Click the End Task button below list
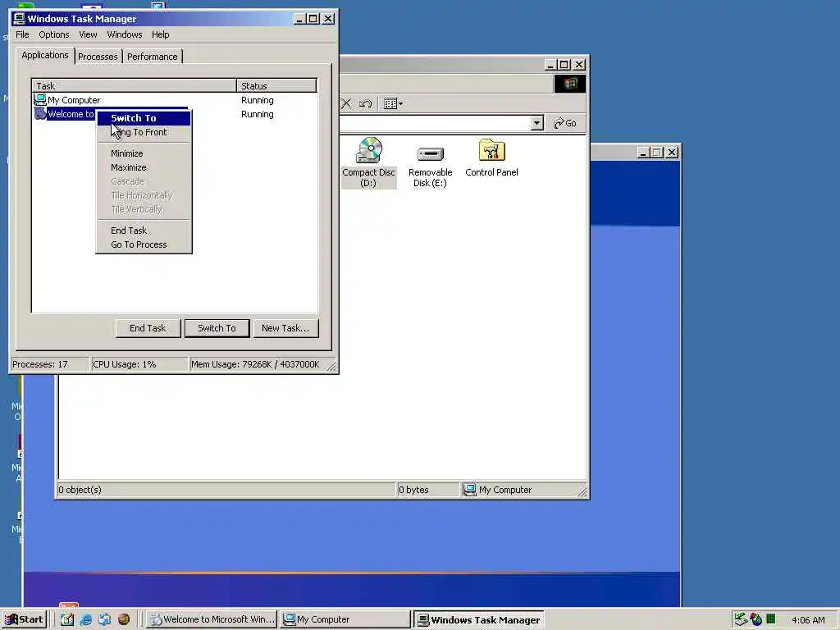The image size is (840, 630). click(148, 328)
